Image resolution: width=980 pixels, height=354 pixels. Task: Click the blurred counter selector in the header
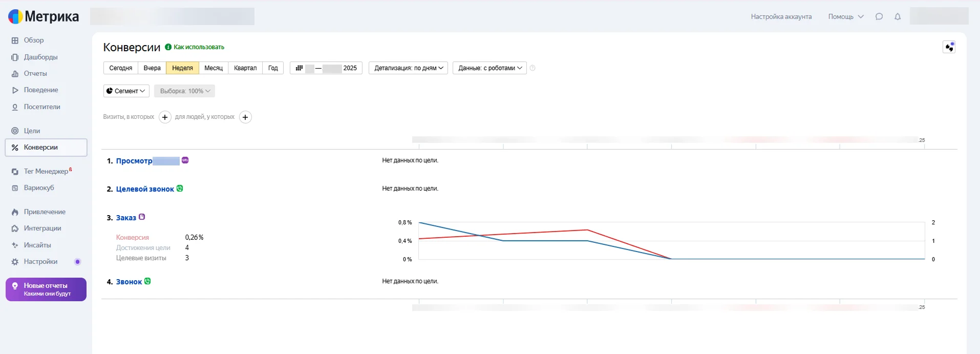click(x=172, y=16)
